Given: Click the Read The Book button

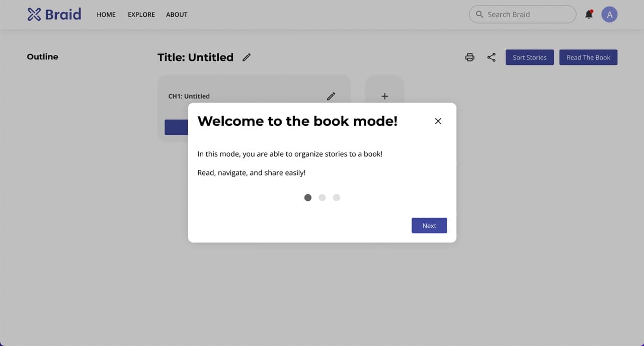Looking at the screenshot, I should 588,57.
